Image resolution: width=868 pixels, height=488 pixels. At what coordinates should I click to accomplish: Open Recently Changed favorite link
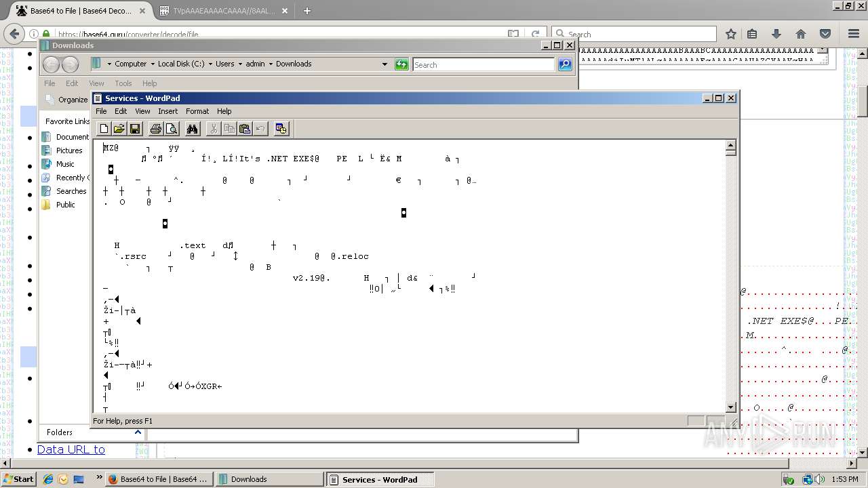tap(65, 178)
